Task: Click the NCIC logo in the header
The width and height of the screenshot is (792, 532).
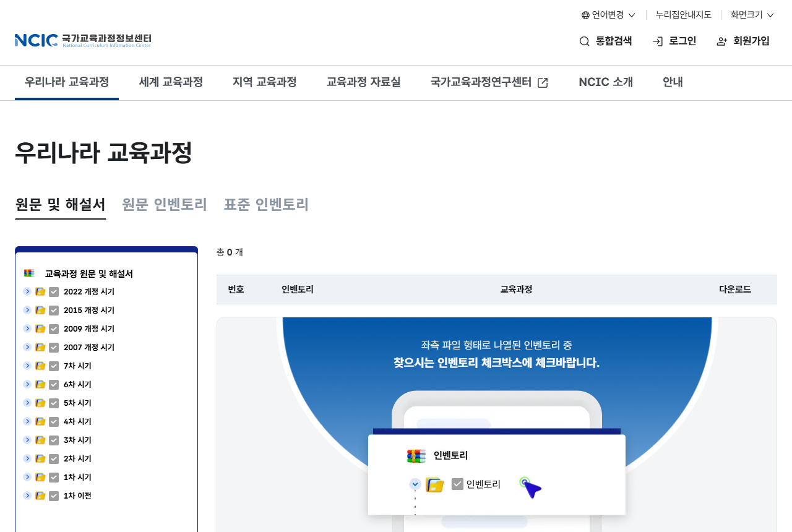Action: click(x=83, y=41)
